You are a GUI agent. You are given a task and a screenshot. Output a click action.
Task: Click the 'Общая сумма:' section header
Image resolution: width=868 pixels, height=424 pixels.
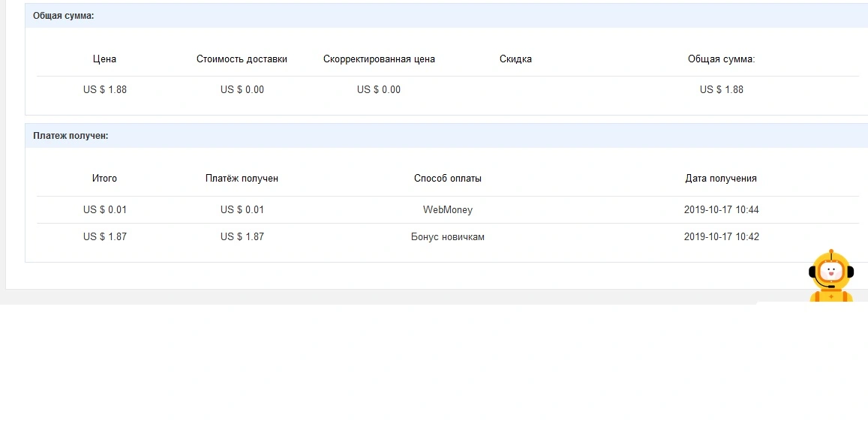(64, 16)
